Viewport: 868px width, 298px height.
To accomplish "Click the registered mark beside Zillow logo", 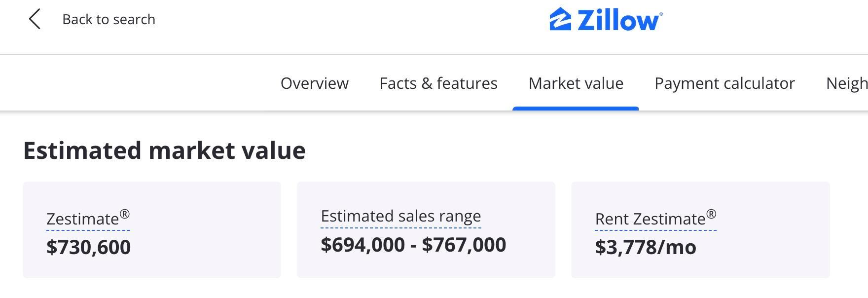I will (x=661, y=14).
